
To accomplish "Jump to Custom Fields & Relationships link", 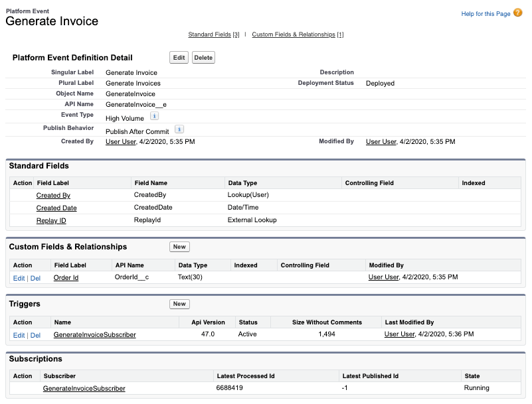I will [293, 34].
